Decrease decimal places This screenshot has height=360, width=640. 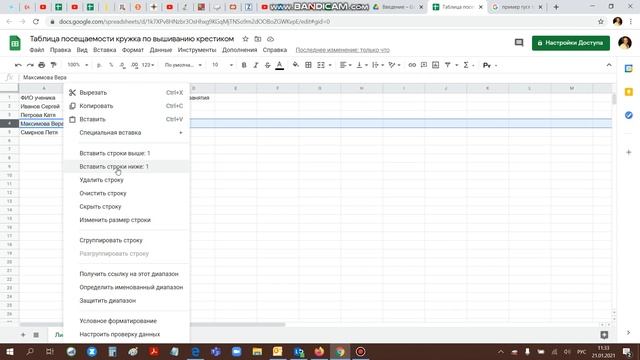123,65
